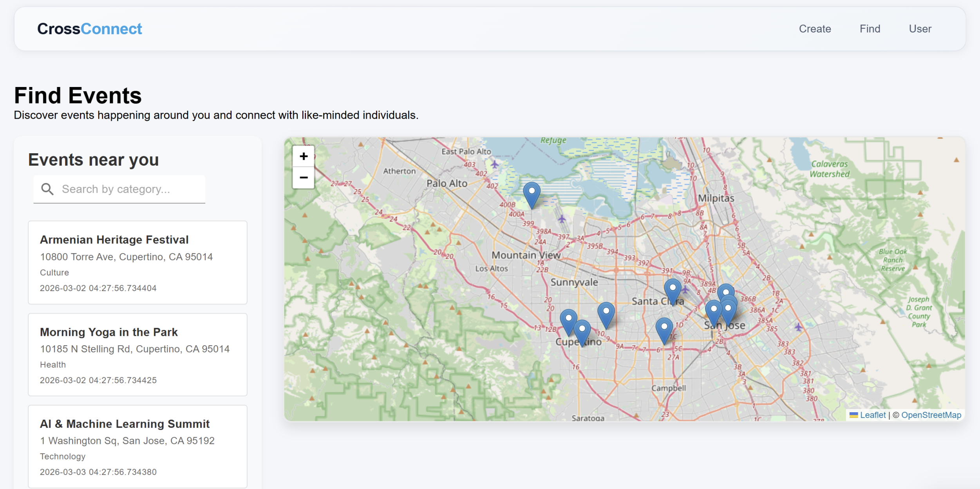Select the AI & Machine Learning Summit card
This screenshot has width=980, height=489.
tap(137, 446)
